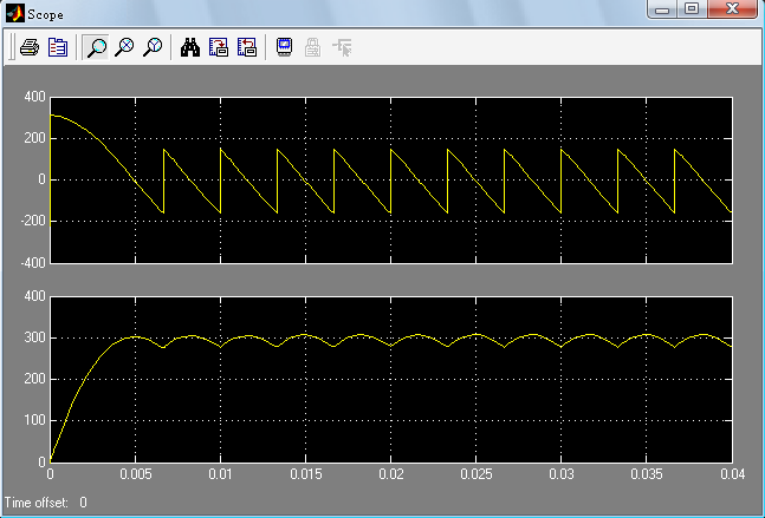The image size is (765, 518).
Task: Click the 0.015 time axis label
Action: click(306, 474)
